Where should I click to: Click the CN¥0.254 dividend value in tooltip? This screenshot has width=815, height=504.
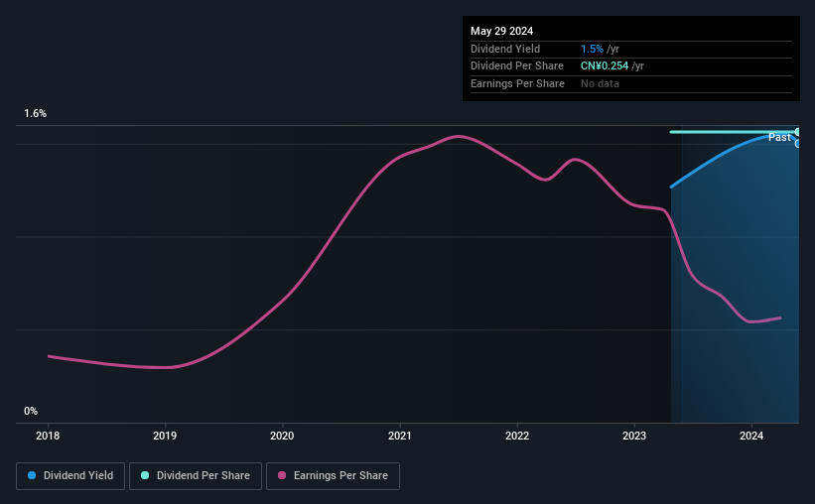605,66
